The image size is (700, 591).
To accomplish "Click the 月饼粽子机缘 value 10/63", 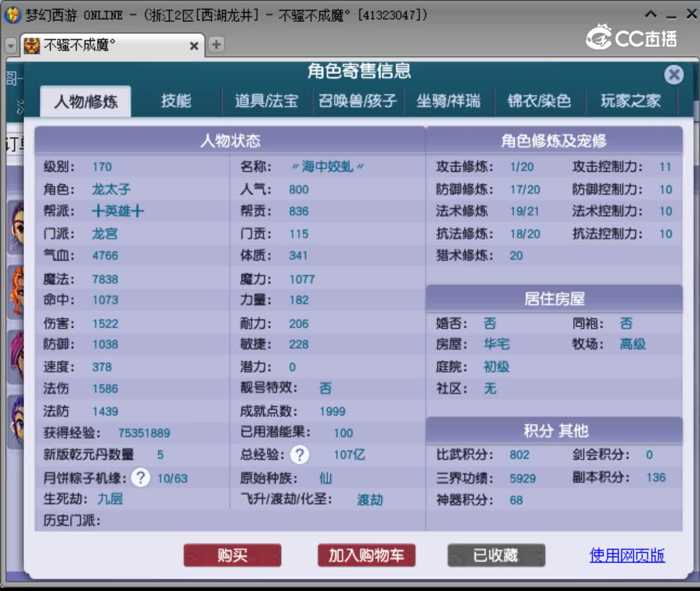I will pyautogui.click(x=172, y=478).
